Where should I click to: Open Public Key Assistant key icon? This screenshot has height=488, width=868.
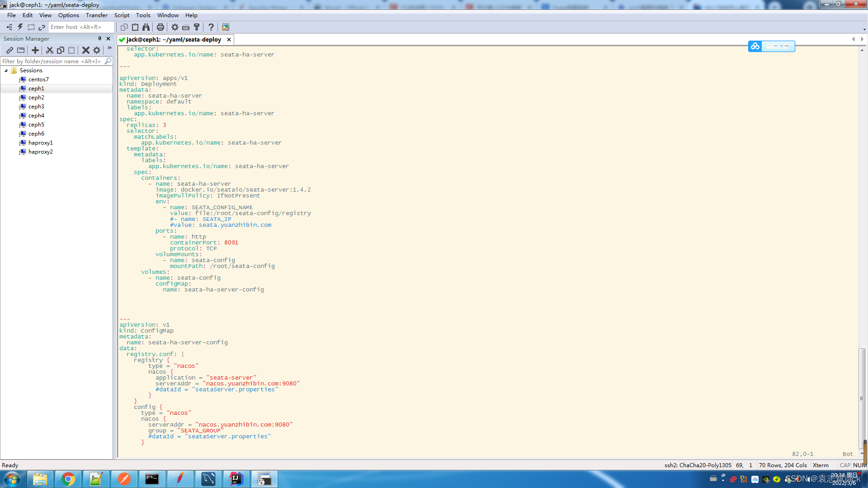197,27
